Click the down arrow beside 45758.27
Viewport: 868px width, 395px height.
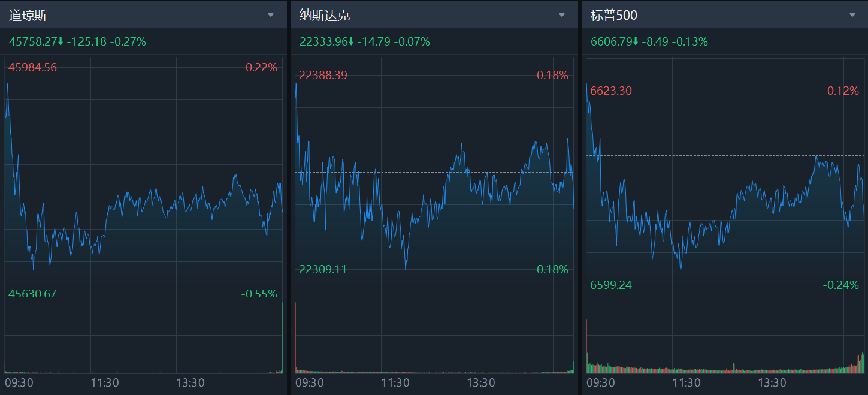61,41
